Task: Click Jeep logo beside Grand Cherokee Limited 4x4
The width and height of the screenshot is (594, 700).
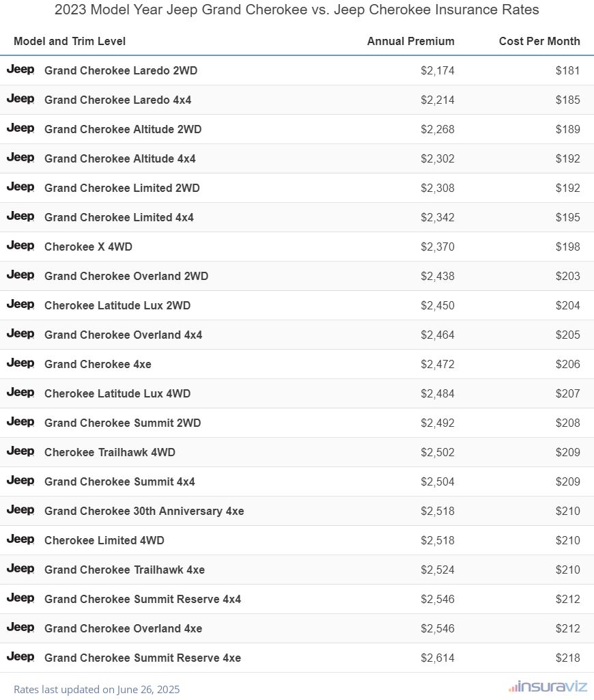Action: coord(20,216)
